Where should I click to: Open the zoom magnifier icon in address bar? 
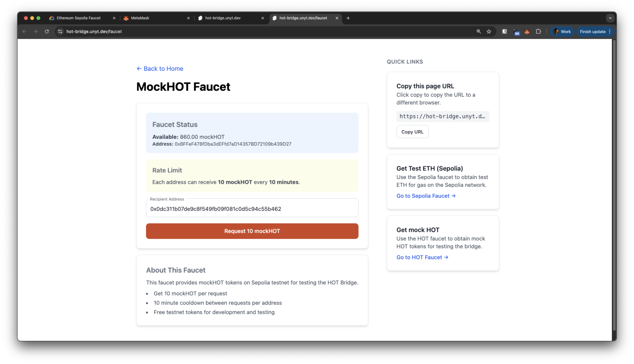(x=478, y=32)
